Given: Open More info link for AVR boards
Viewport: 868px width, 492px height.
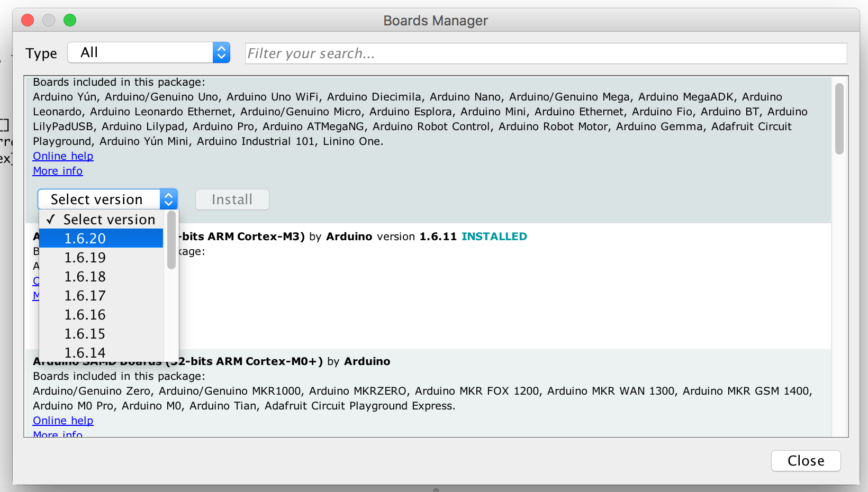Looking at the screenshot, I should pyautogui.click(x=58, y=171).
